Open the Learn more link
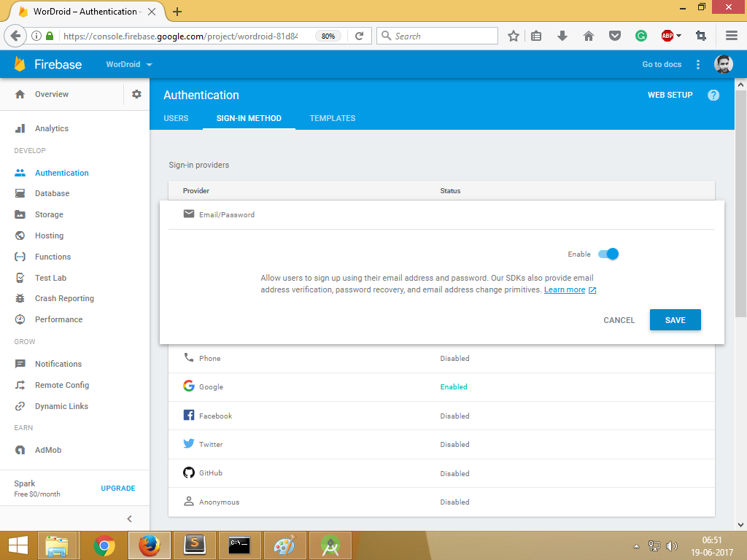 pyautogui.click(x=565, y=289)
